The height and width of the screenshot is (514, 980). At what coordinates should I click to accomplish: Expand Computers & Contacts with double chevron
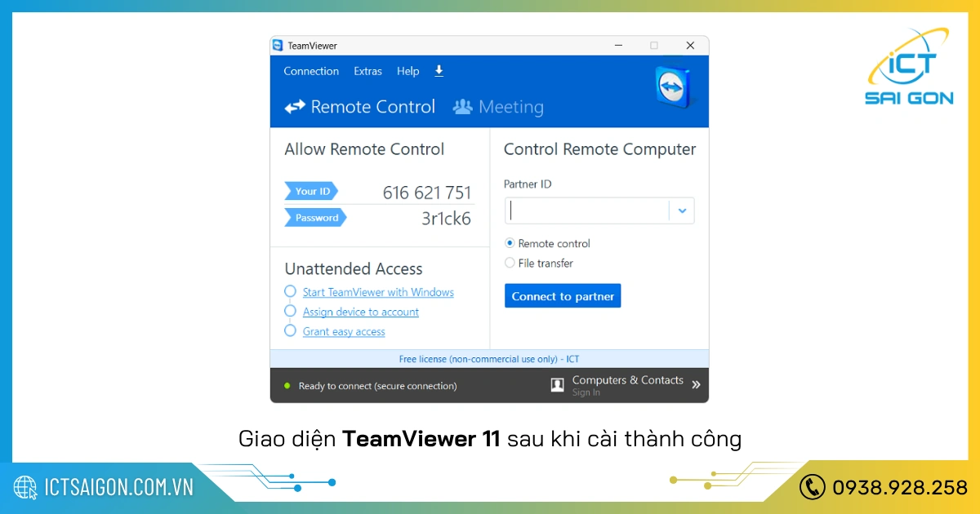(x=697, y=385)
